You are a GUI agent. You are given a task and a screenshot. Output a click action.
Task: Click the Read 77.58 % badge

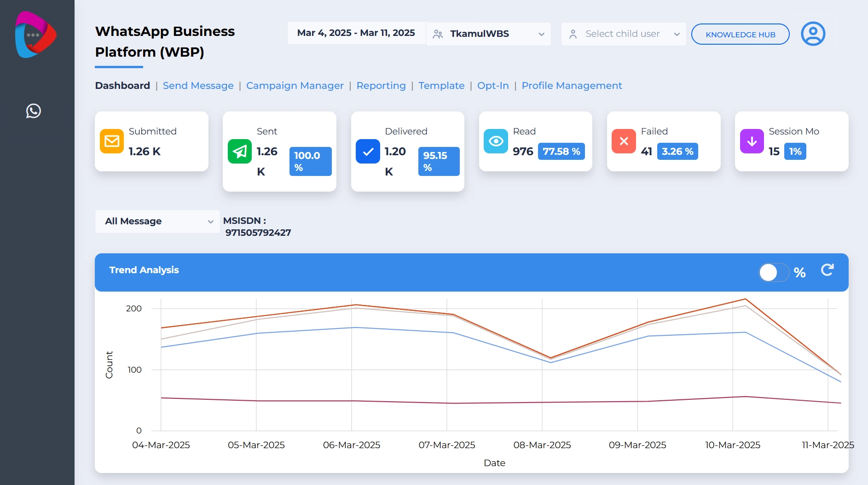pos(561,152)
